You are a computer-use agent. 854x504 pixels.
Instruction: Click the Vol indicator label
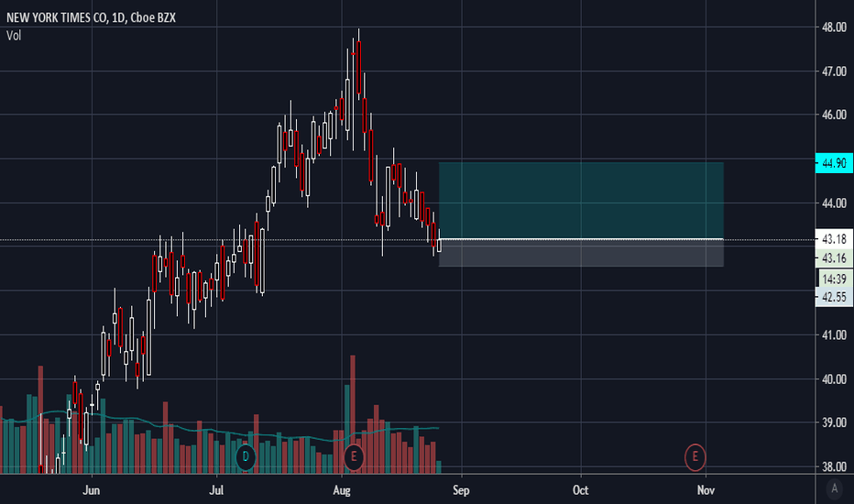[x=14, y=36]
